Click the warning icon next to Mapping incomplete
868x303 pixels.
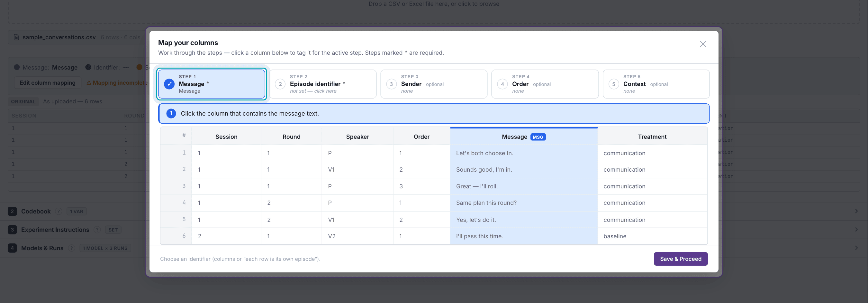click(x=89, y=83)
